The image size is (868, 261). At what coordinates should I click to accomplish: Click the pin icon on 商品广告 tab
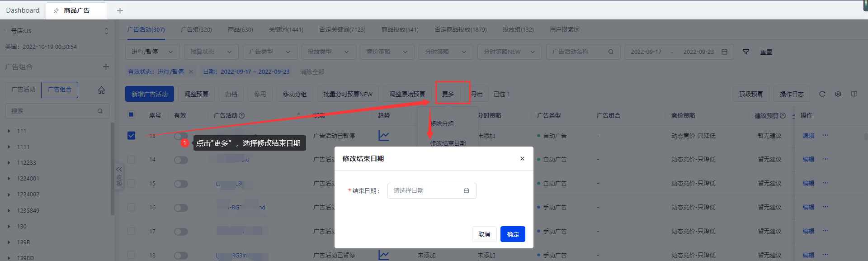(x=56, y=10)
